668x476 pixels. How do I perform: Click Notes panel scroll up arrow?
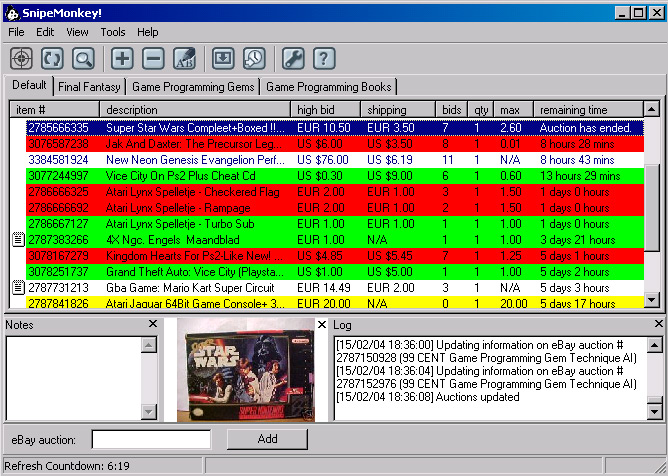149,345
